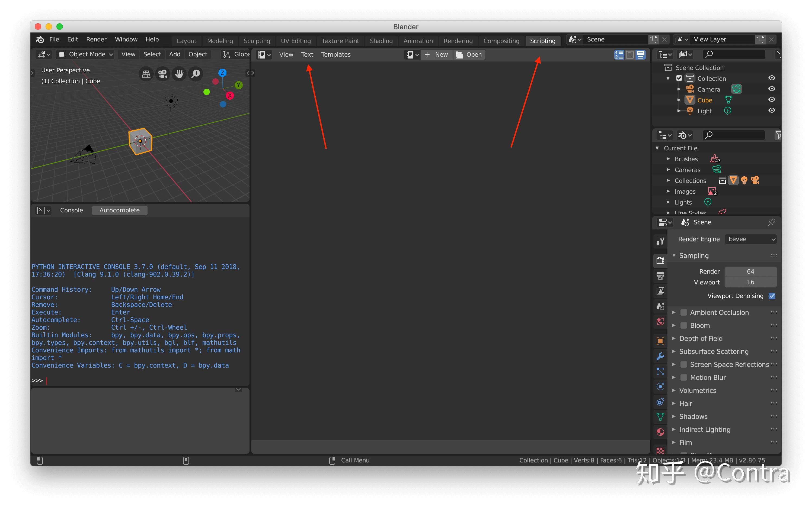
Task: Click the camera view icon in viewport
Action: (163, 74)
